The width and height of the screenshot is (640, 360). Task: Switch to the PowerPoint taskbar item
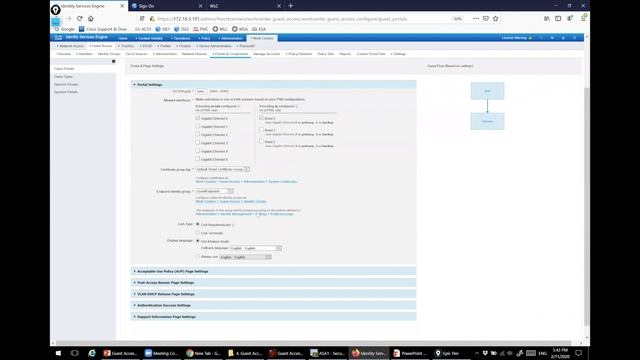pyautogui.click(x=409, y=353)
